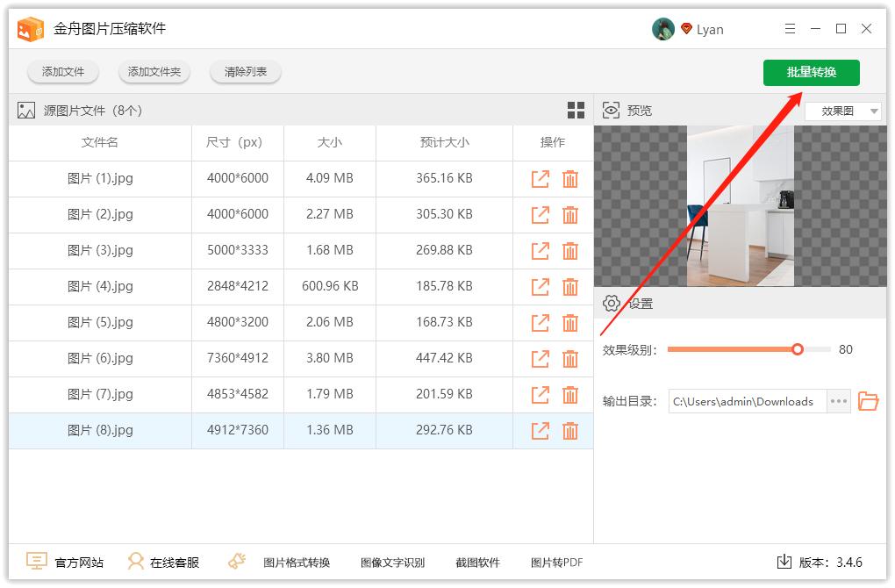Click 添加文件夹 to add a folder
This screenshot has height=588, width=895.
coord(154,73)
